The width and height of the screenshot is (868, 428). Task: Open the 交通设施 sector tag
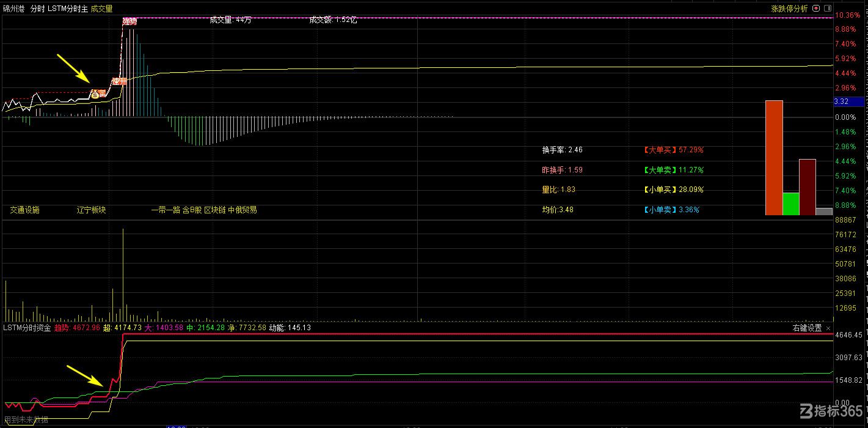24,210
